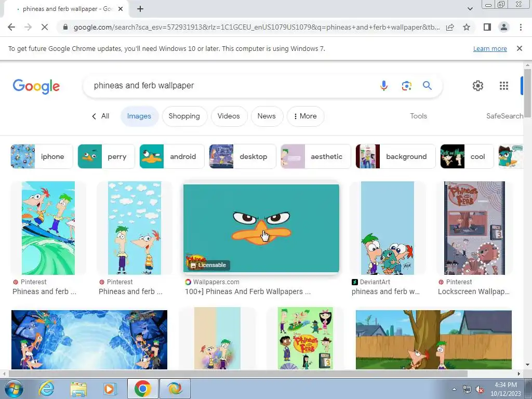This screenshot has height=399, width=532.
Task: Click the browser forward arrow
Action: (28, 27)
